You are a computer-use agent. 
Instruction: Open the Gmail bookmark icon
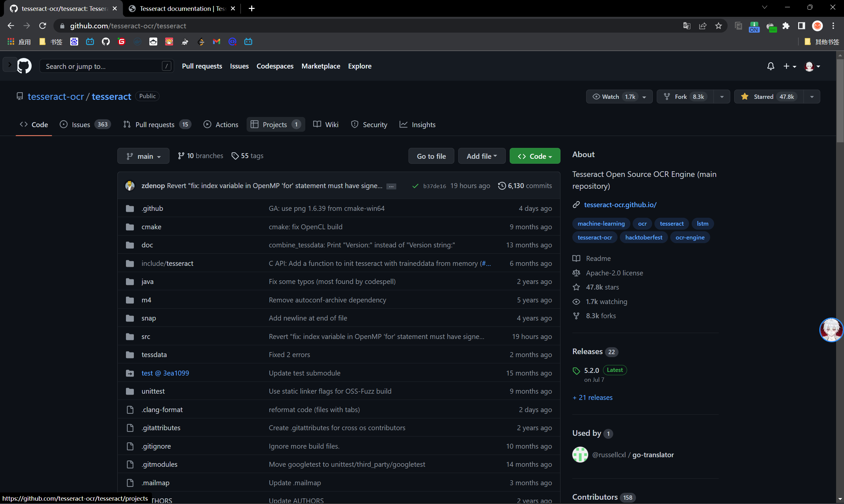[217, 42]
